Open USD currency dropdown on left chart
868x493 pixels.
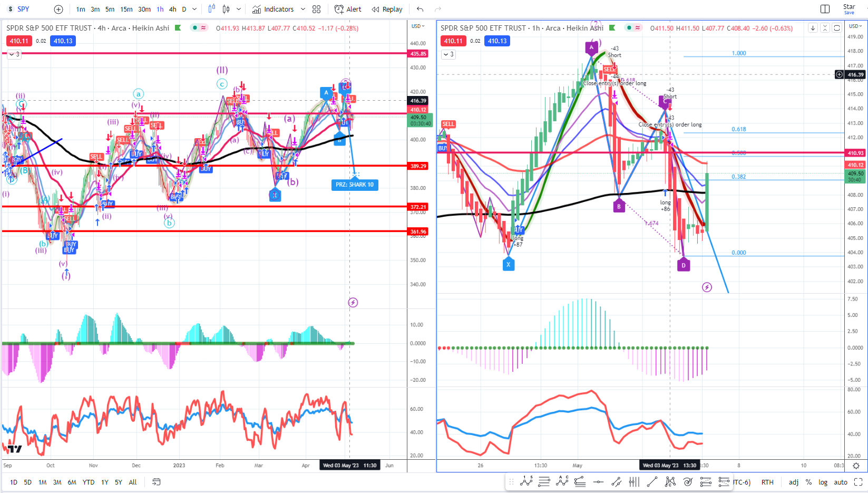coord(418,26)
